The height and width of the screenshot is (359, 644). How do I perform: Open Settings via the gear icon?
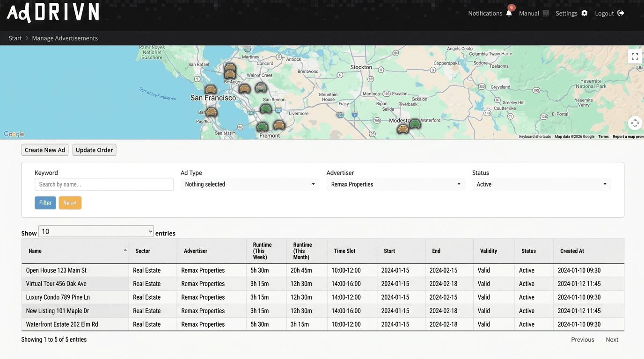[x=585, y=13]
